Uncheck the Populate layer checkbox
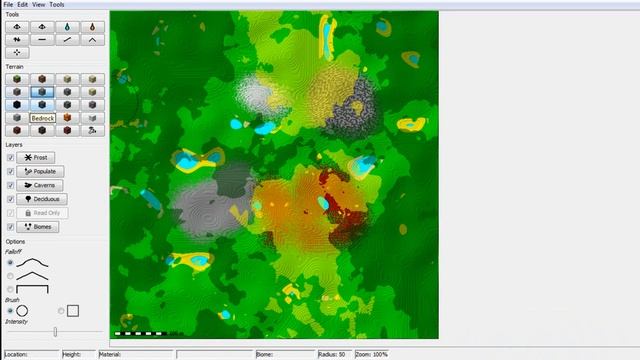Screen dimensions: 640x360 pos(11,171)
